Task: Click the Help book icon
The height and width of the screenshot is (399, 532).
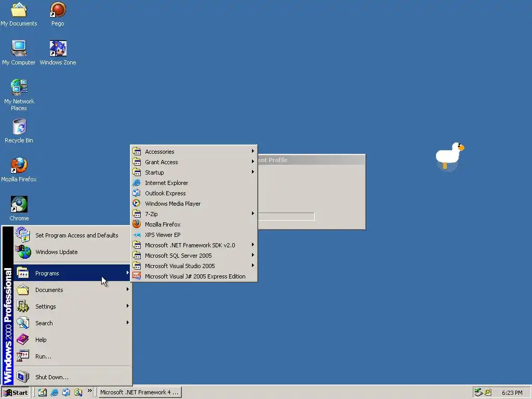Action: coord(23,339)
